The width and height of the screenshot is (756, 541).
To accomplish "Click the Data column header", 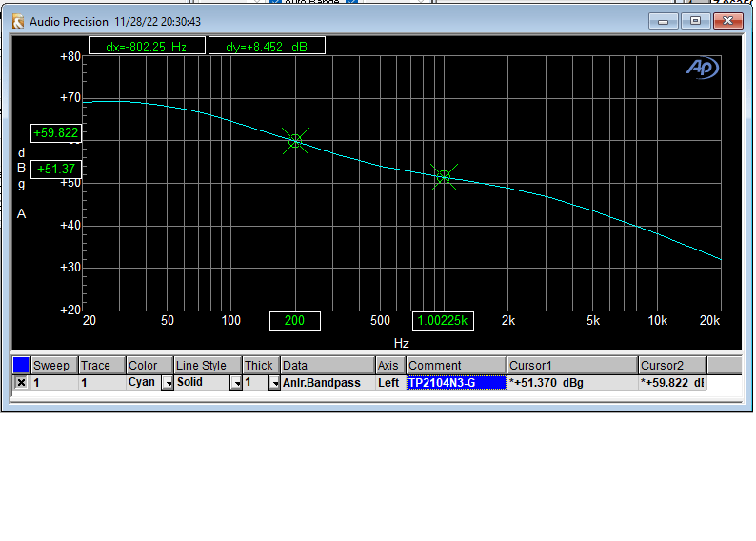I will pyautogui.click(x=328, y=366).
